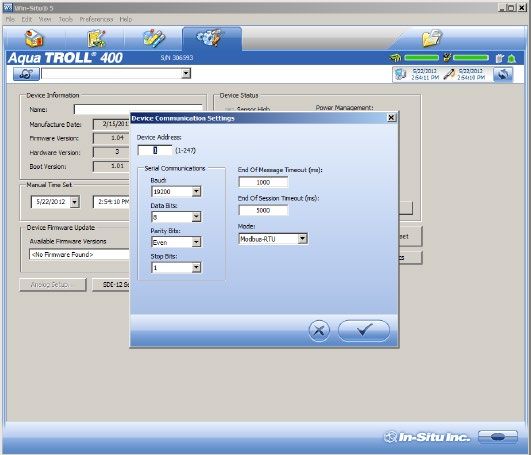531x455 pixels.
Task: Click the SDI-12 Setup button
Action: tap(111, 285)
